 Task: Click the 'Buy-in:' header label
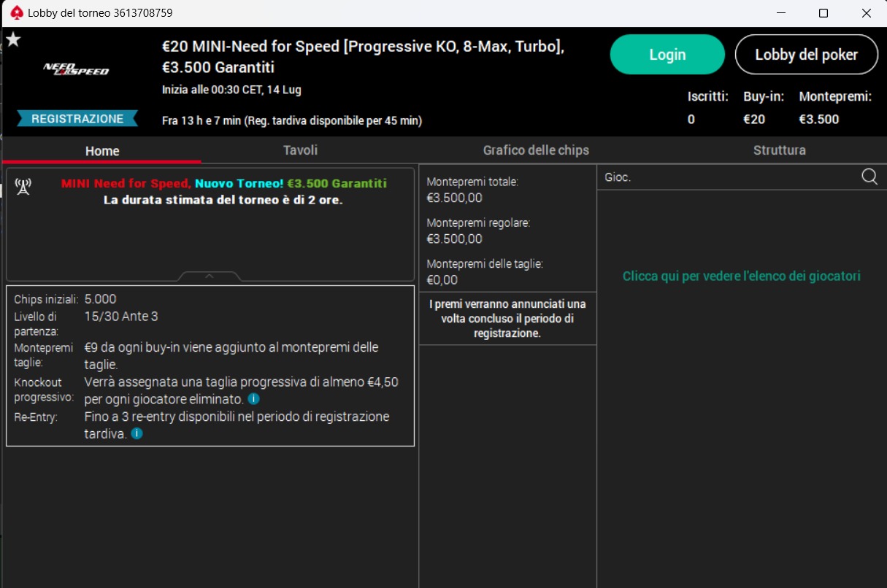(764, 96)
